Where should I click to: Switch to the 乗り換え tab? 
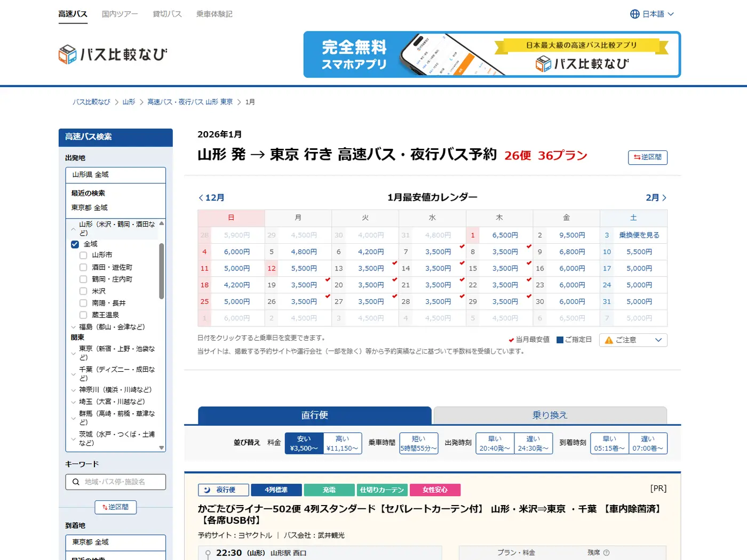(x=550, y=415)
